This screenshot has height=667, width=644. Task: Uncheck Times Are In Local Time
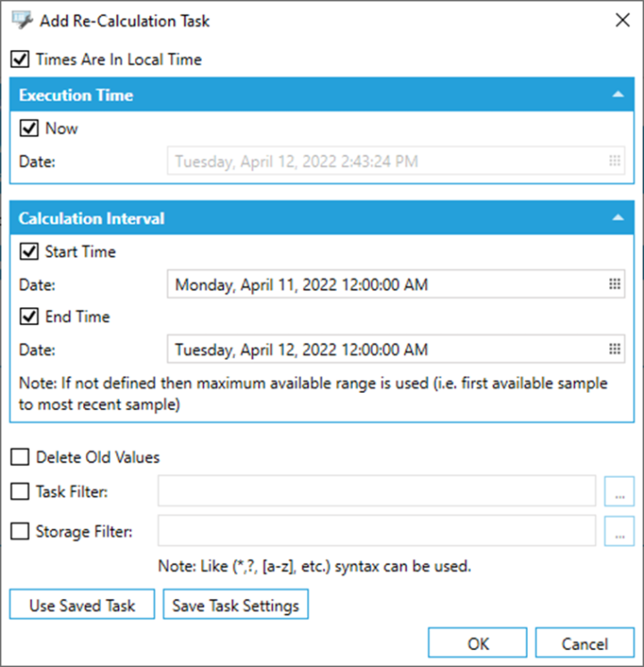pos(20,59)
